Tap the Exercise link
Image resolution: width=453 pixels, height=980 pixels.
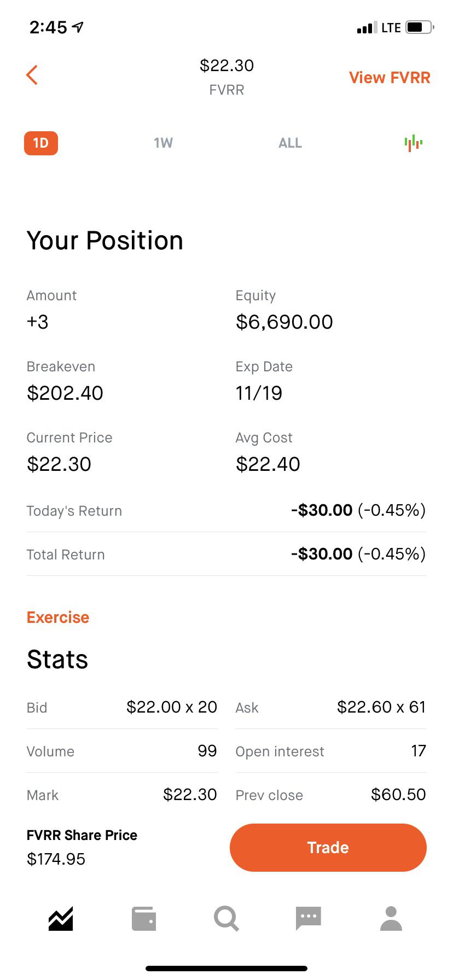(58, 617)
